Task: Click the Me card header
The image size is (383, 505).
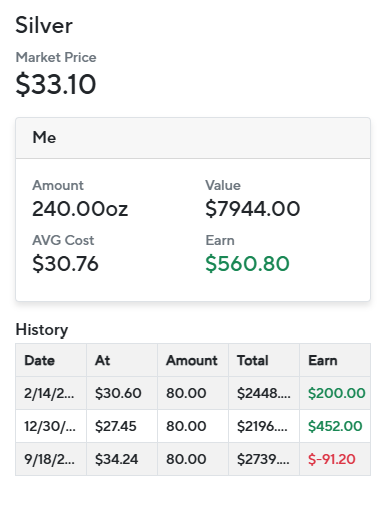Action: tap(193, 138)
